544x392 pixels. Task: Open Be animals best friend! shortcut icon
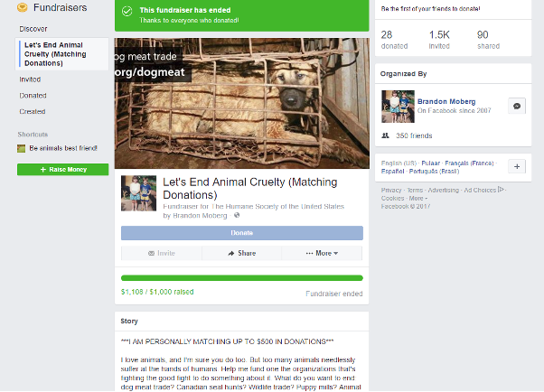[x=21, y=148]
